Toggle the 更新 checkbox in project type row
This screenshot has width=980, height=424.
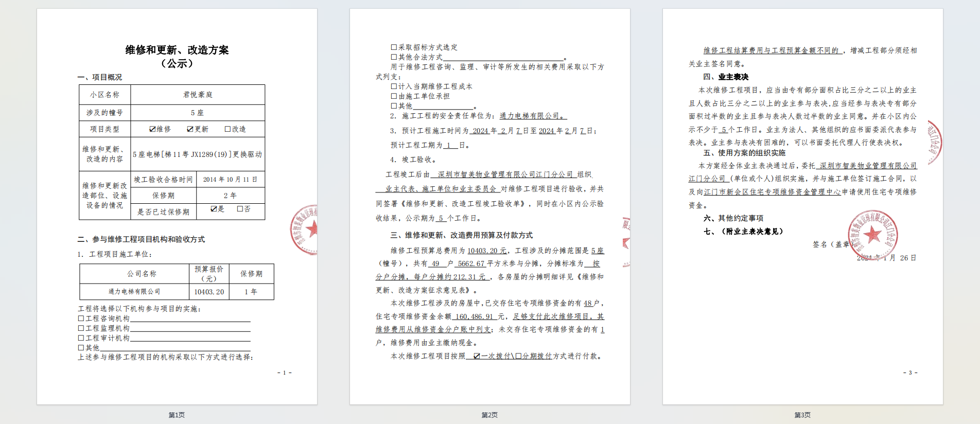point(190,129)
